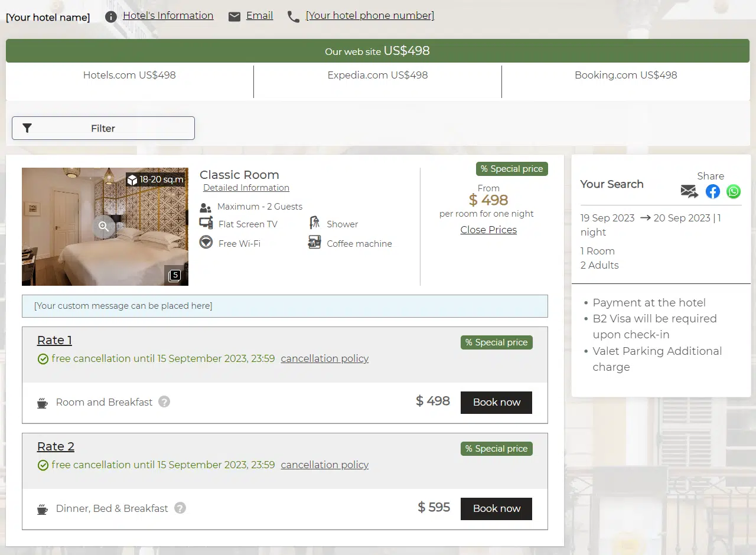Book now the $498 Room and Breakfast
Image resolution: width=756 pixels, height=555 pixels.
496,402
